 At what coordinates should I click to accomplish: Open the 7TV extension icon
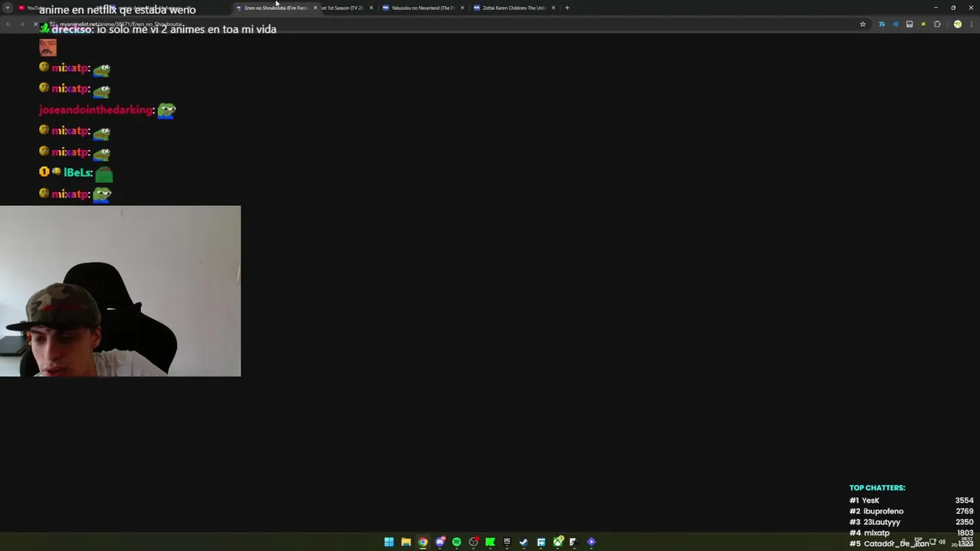click(882, 24)
